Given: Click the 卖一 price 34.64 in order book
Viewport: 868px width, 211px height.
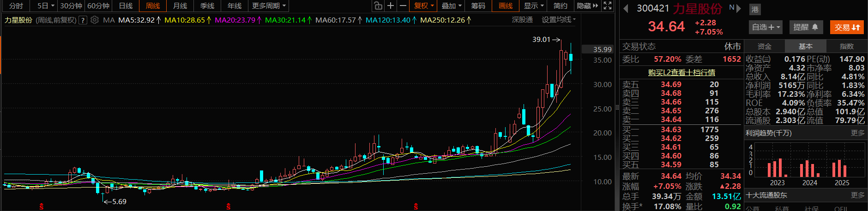Looking at the screenshot, I should click(x=671, y=119).
